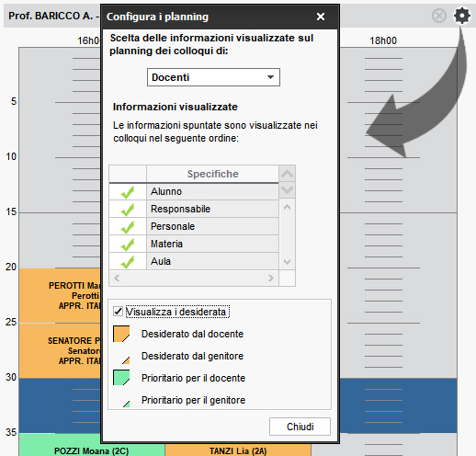
Task: Open the Docenti dropdown list
Action: (213, 77)
